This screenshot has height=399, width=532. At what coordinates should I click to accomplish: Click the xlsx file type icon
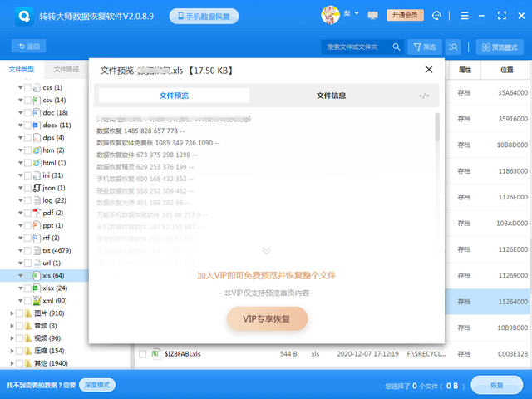pos(37,288)
